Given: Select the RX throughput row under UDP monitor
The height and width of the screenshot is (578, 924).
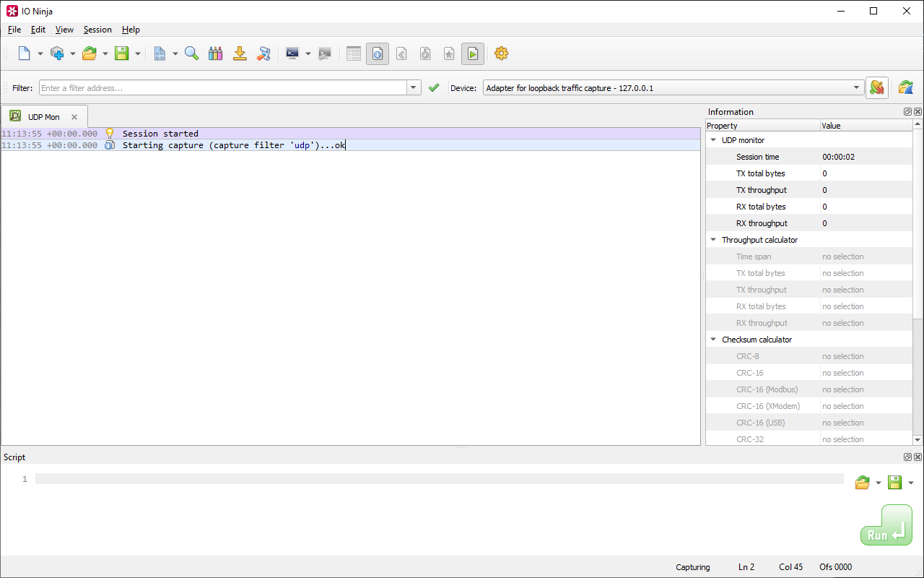Looking at the screenshot, I should point(809,223).
